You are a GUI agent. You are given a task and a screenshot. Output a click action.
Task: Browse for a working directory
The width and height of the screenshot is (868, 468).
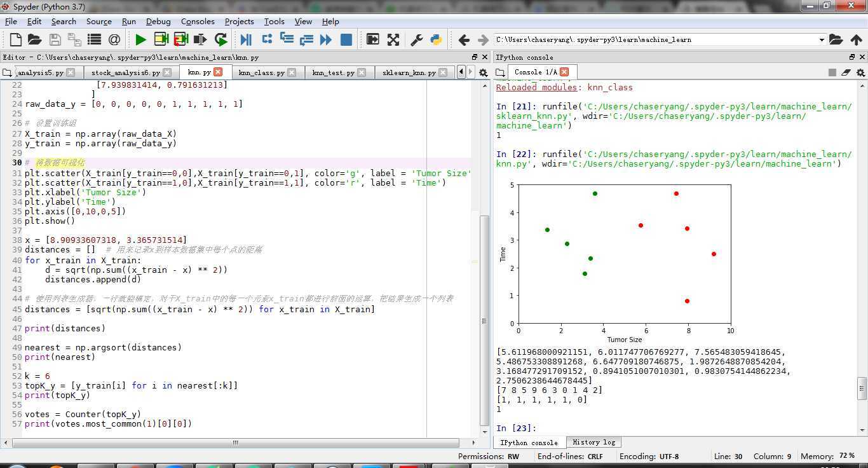click(836, 39)
